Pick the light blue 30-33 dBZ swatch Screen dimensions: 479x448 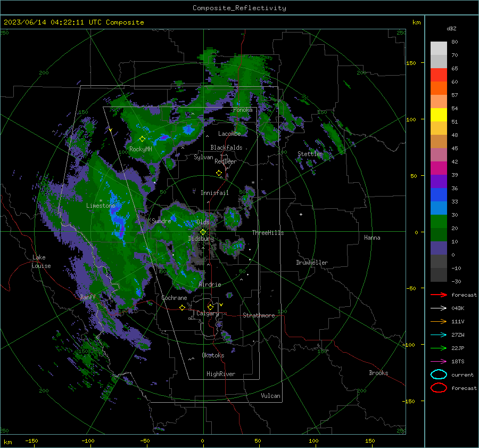click(439, 208)
